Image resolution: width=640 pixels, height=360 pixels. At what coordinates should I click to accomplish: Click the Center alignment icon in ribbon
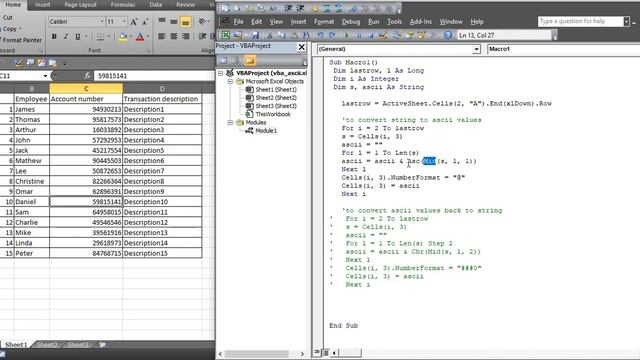click(x=174, y=37)
